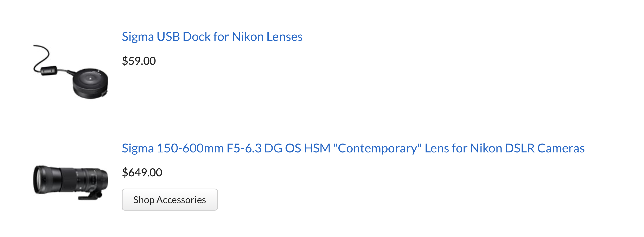This screenshot has height=237, width=644.
Task: Open the Sigma USB Dock product link
Action: tap(212, 37)
